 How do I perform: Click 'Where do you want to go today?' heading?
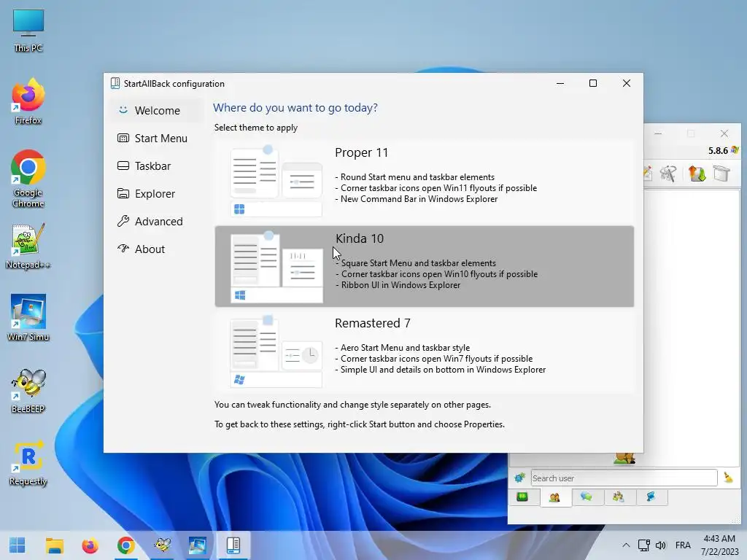(295, 108)
